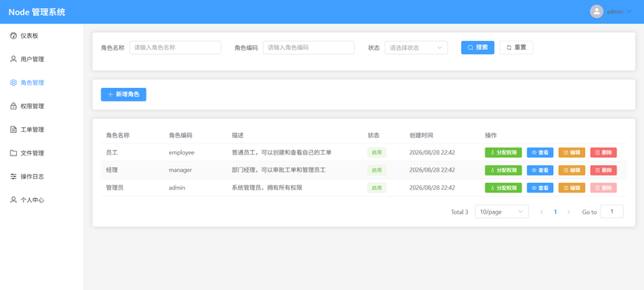Expand the admin user dropdown arrow
The width and height of the screenshot is (644, 290).
click(630, 11)
